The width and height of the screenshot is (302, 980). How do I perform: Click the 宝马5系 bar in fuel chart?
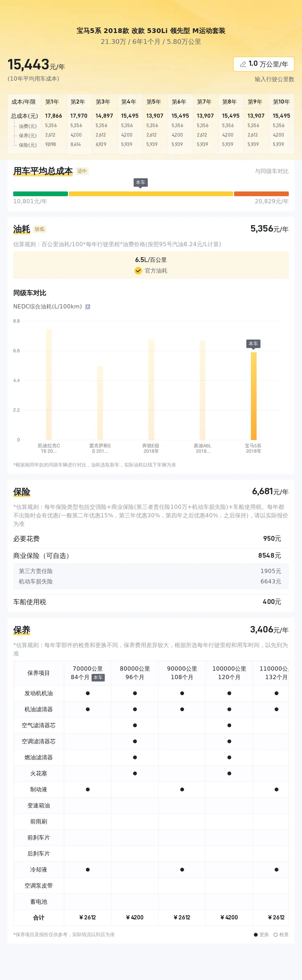pos(254,396)
